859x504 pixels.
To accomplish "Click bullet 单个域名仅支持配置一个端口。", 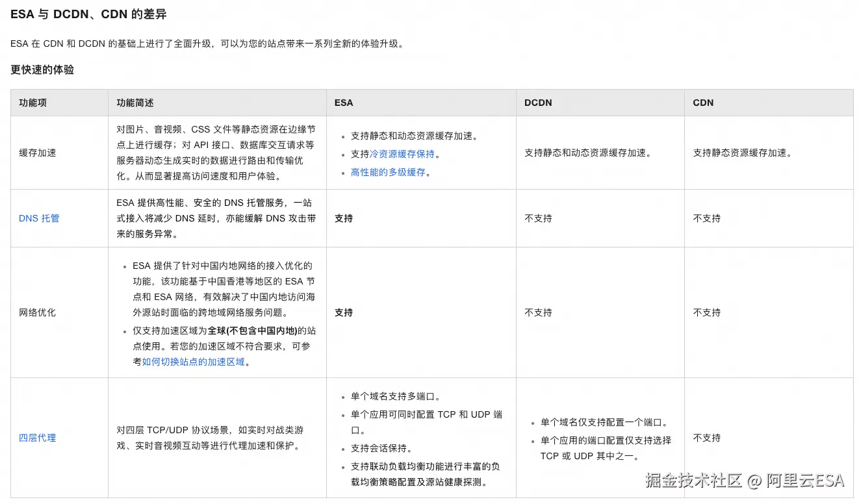I will coord(604,422).
